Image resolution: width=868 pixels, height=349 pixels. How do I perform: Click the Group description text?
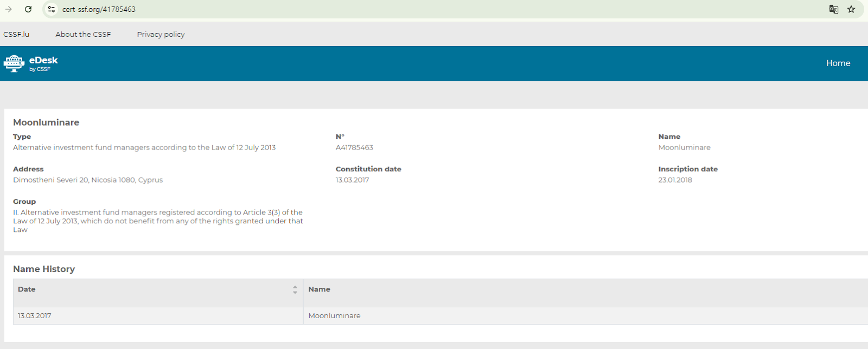pyautogui.click(x=158, y=221)
